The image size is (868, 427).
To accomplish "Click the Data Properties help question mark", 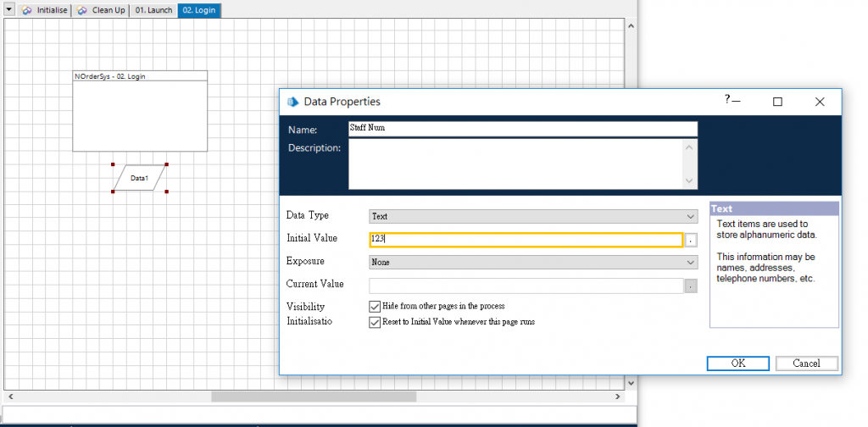I will [x=727, y=99].
